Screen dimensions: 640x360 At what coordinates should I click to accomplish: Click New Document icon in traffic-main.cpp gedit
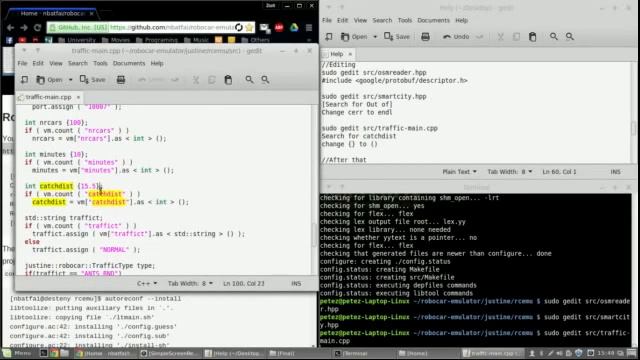[x=24, y=80]
